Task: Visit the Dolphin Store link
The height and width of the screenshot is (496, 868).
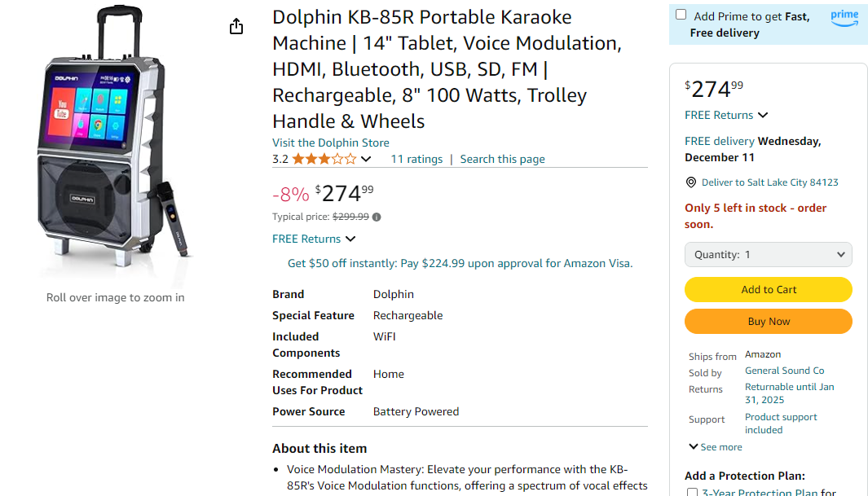Action: (x=330, y=143)
